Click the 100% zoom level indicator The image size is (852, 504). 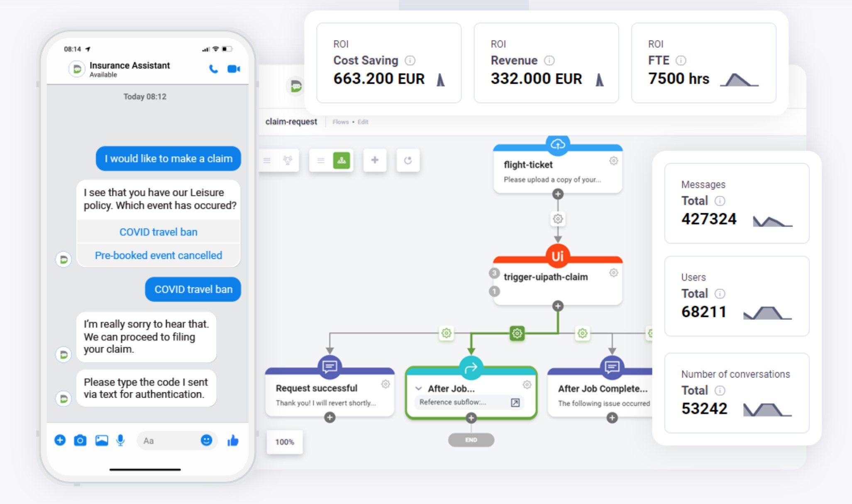pos(284,442)
